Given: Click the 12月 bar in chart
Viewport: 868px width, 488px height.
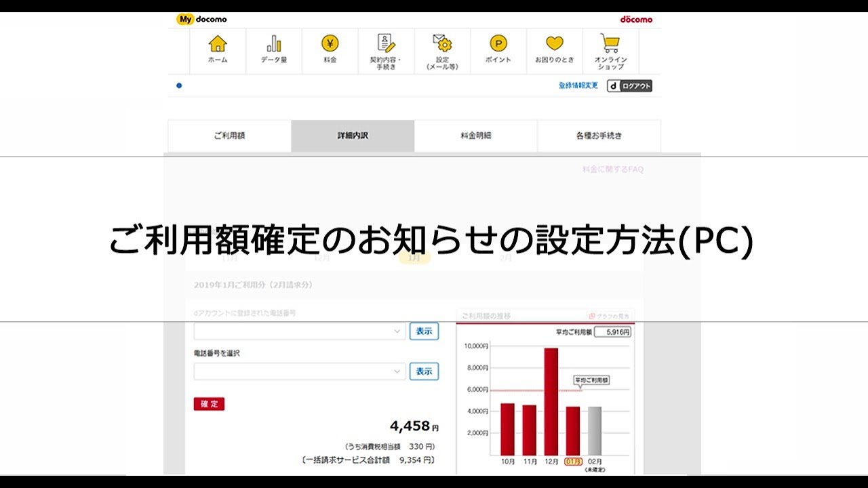Looking at the screenshot, I should click(x=551, y=401).
